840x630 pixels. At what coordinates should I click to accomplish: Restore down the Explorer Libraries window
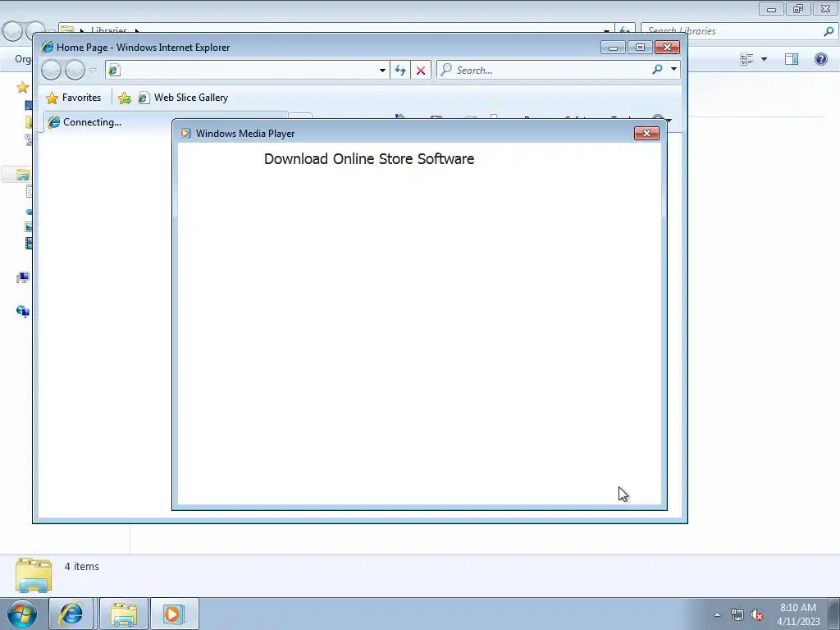point(798,8)
